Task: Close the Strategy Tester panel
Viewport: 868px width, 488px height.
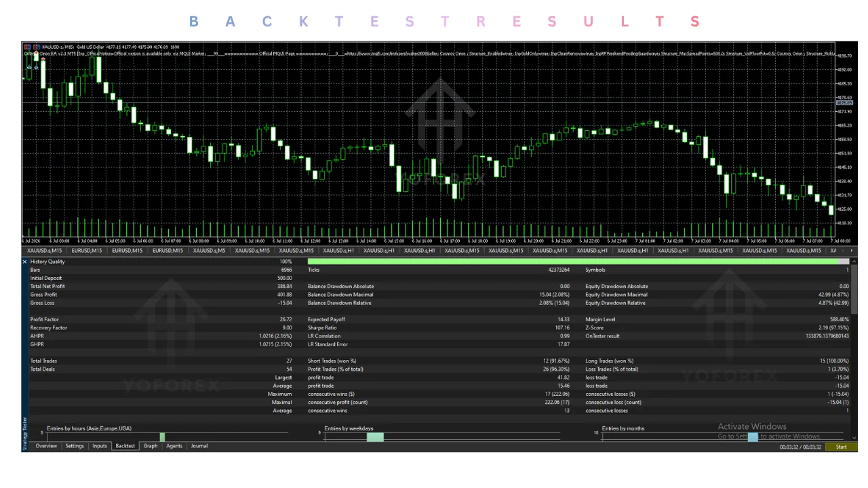Action: coord(25,262)
